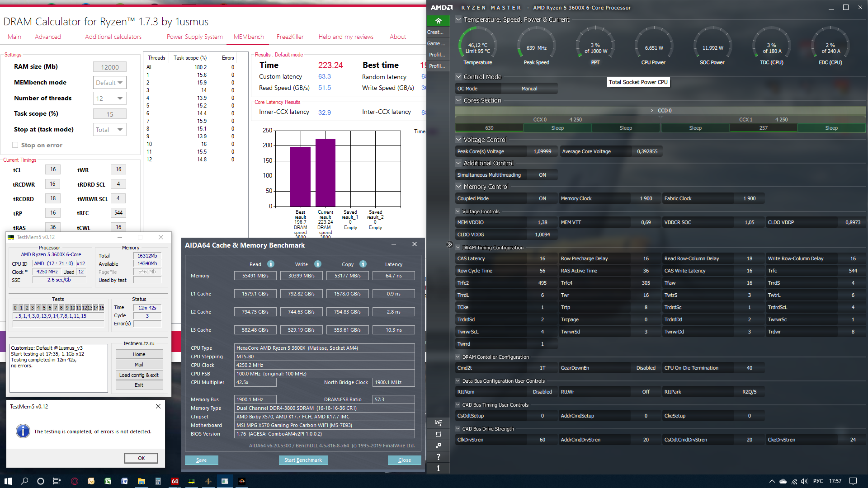The width and height of the screenshot is (868, 488).
Task: Open the Number of threads dropdown
Action: click(109, 99)
